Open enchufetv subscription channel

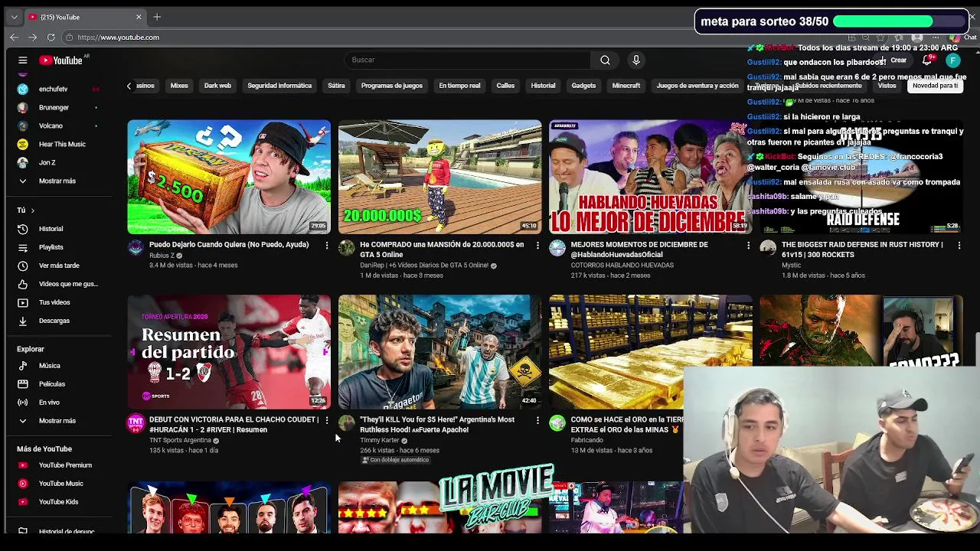[54, 90]
